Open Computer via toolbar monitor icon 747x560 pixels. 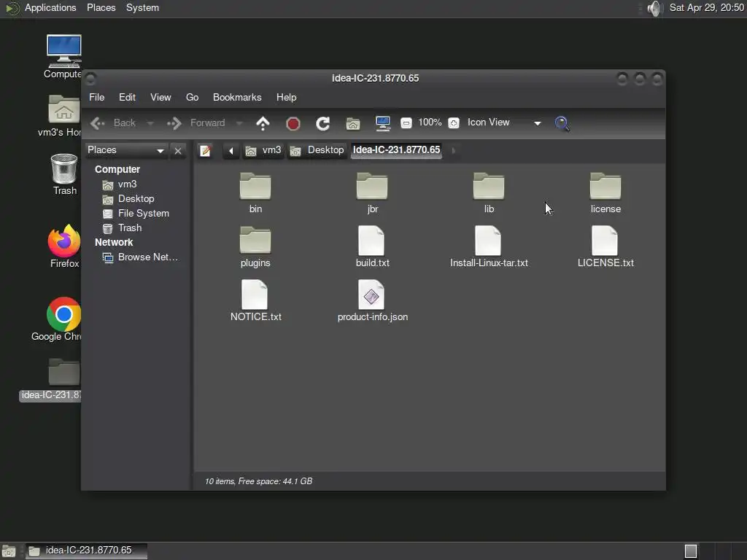point(382,123)
